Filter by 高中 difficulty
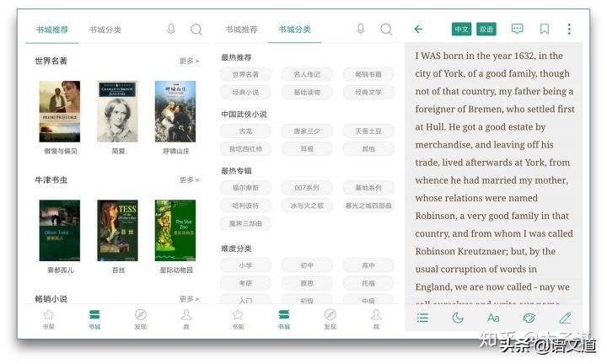Viewport: 607px width, 364px height. pos(368,265)
